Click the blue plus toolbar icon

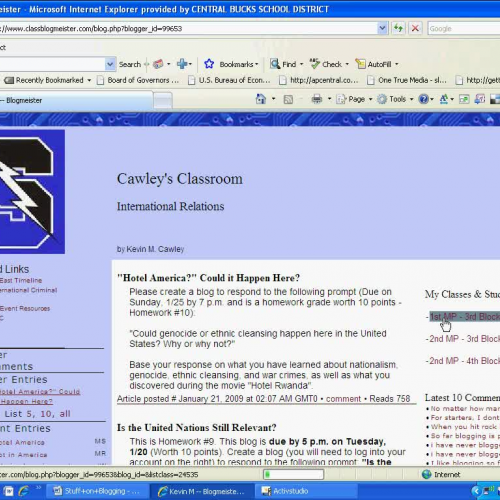(x=182, y=64)
